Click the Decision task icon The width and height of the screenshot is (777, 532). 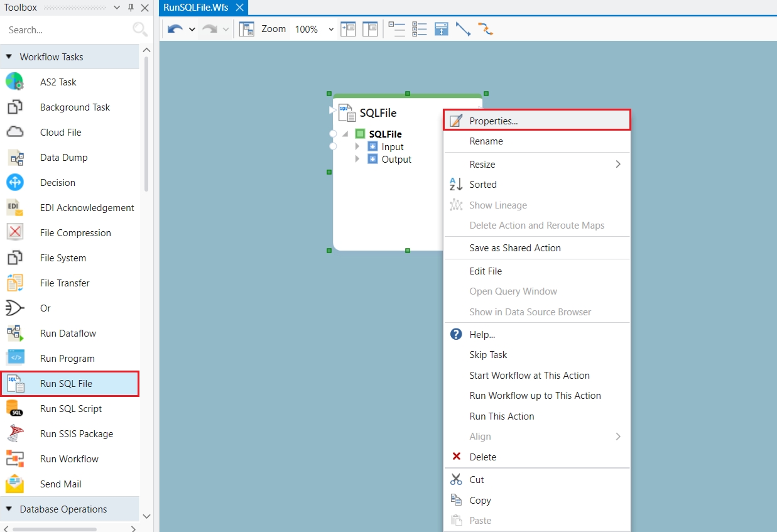click(14, 182)
